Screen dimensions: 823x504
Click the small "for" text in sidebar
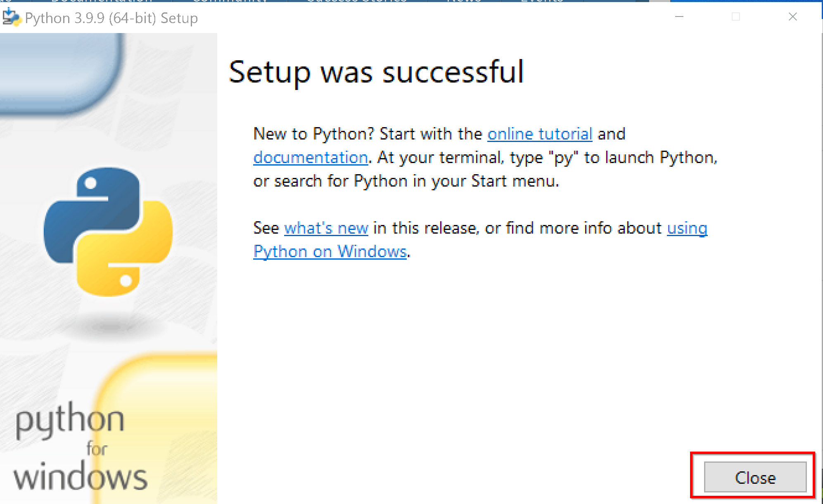97,449
